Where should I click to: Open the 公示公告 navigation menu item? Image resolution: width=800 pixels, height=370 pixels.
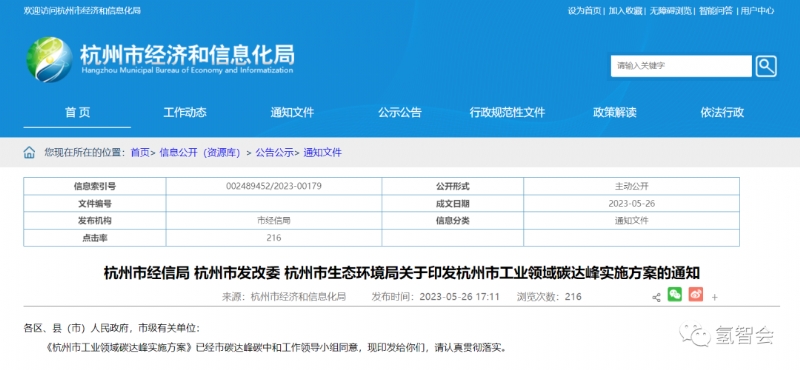pyautogui.click(x=400, y=112)
